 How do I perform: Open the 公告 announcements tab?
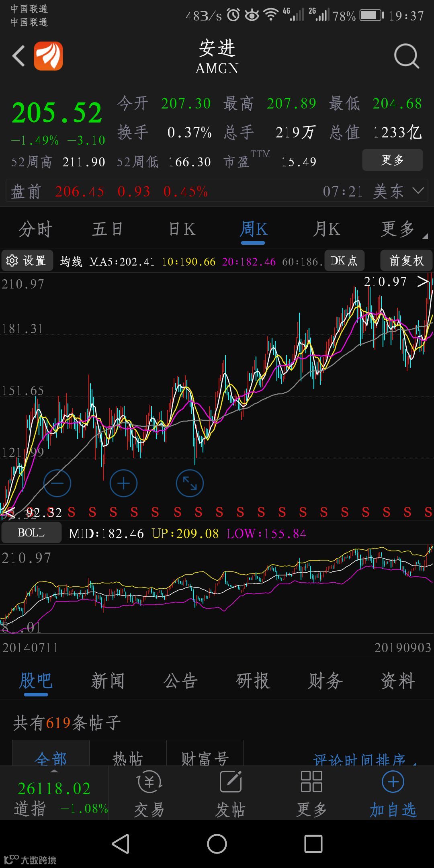click(180, 681)
